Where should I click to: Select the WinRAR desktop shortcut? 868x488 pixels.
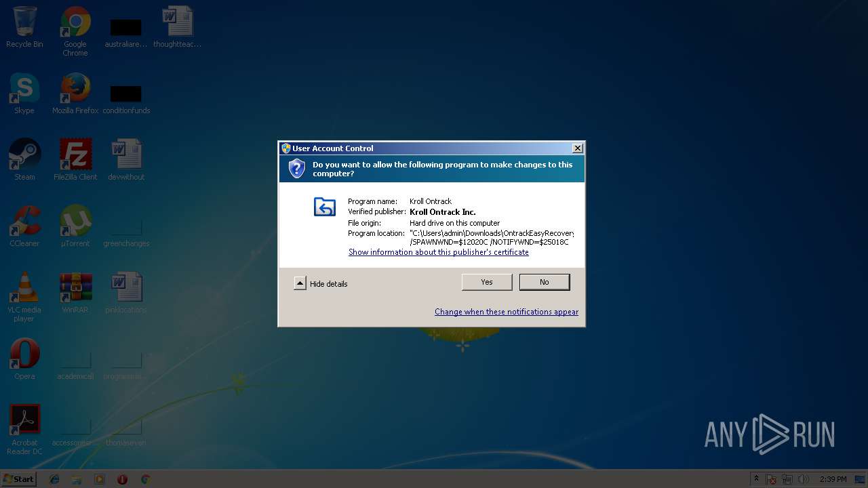(x=75, y=293)
